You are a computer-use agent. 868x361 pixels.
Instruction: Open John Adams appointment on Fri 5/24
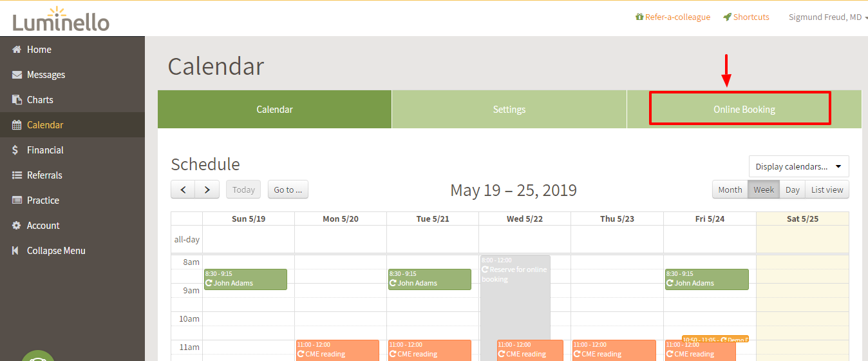[707, 279]
